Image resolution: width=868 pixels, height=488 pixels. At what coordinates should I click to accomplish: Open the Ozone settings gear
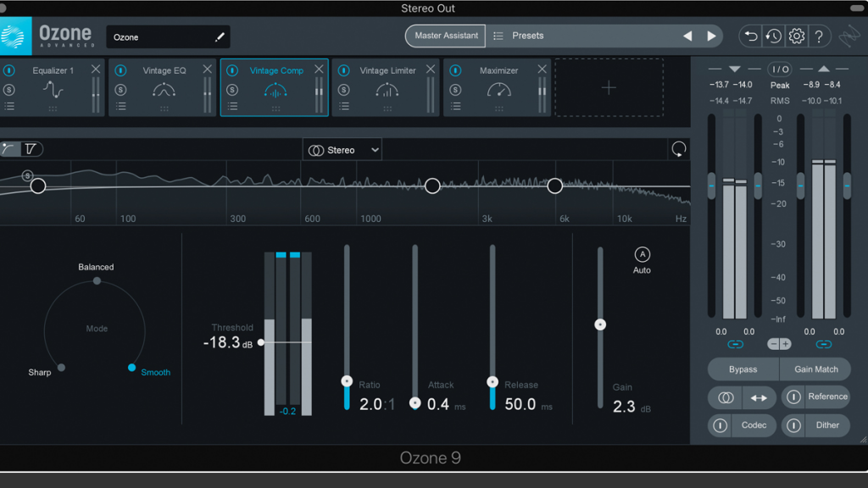(796, 36)
